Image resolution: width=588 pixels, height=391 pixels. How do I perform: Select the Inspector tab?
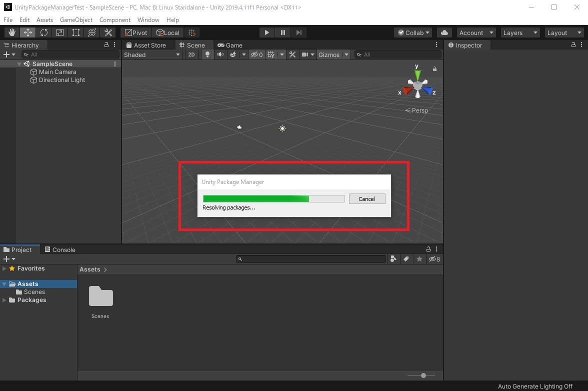tap(465, 45)
